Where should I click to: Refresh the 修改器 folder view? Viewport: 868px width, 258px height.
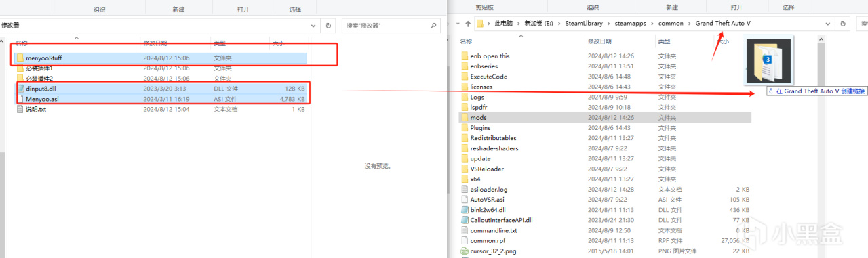pyautogui.click(x=329, y=25)
